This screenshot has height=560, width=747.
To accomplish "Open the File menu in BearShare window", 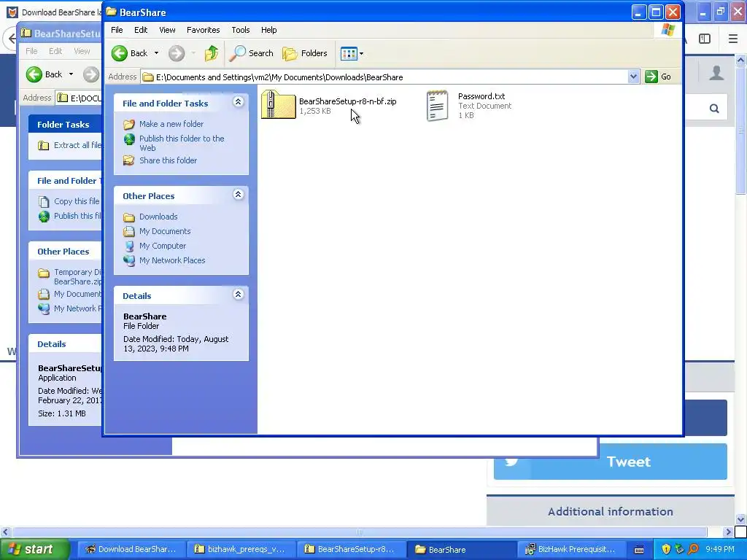I will click(x=117, y=30).
